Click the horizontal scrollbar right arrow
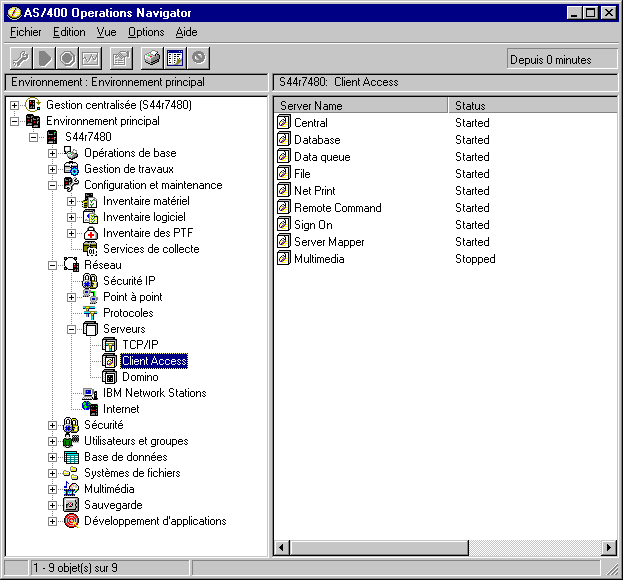This screenshot has width=623, height=580. pos(609,548)
